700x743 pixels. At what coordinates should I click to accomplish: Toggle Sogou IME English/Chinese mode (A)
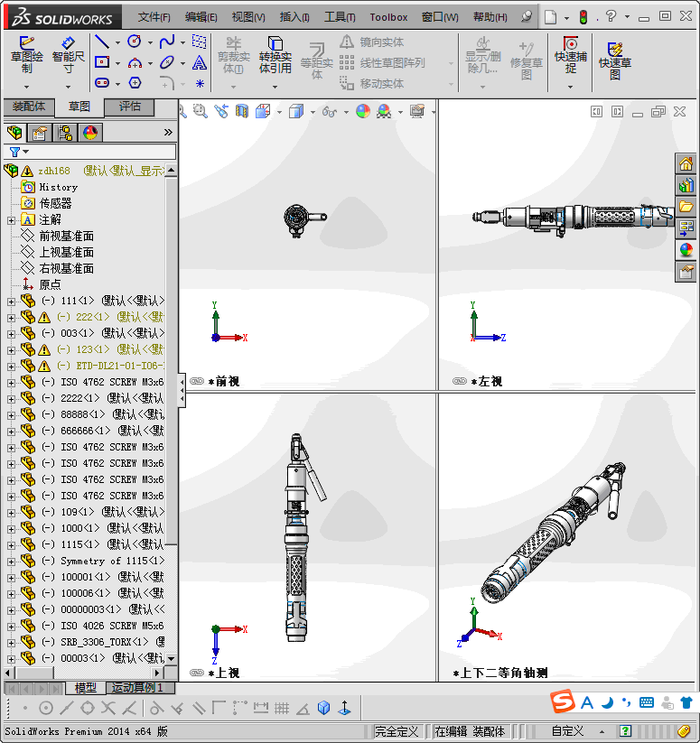[587, 702]
